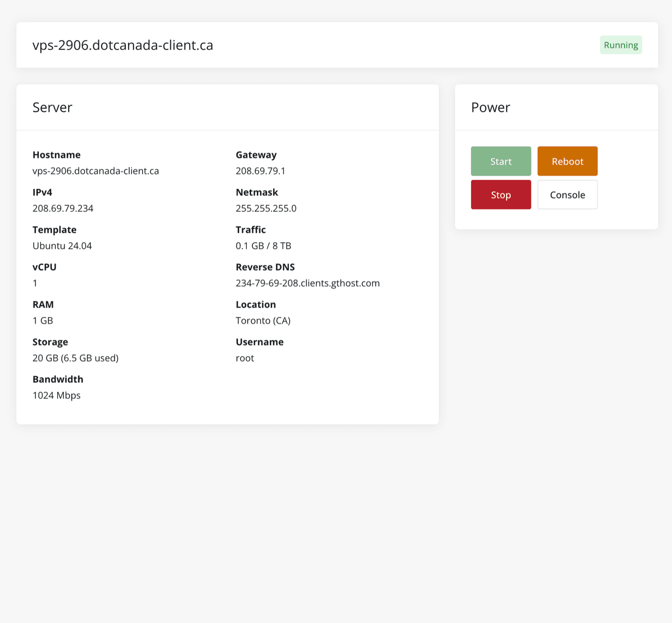Click the green Start button

pyautogui.click(x=501, y=161)
